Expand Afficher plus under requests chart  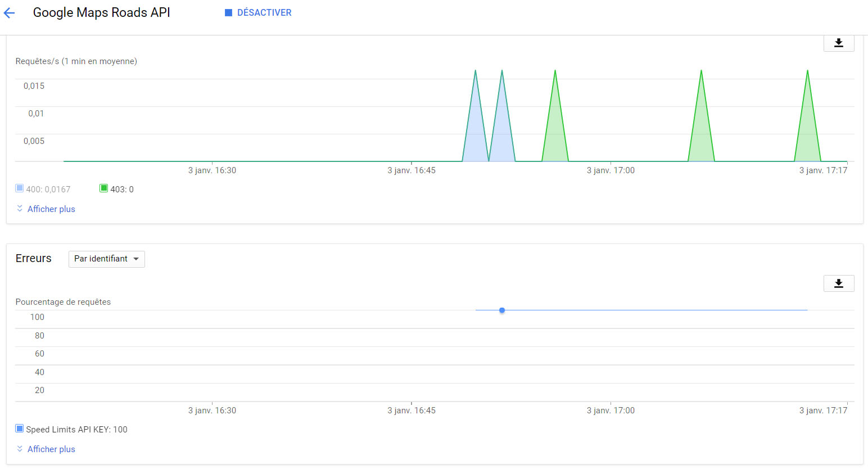tap(51, 209)
